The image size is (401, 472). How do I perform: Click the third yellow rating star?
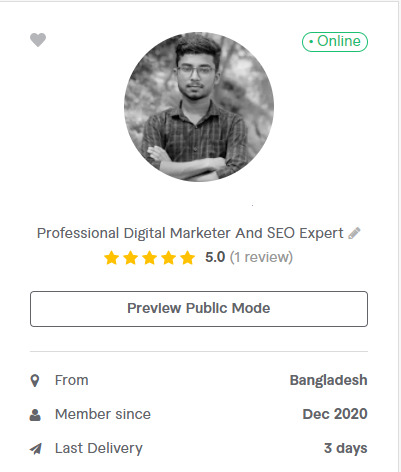click(x=150, y=258)
